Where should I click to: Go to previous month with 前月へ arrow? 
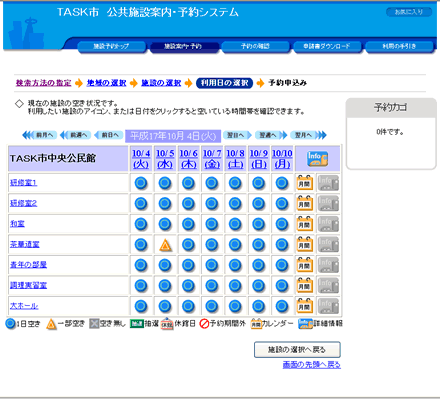tap(40, 135)
